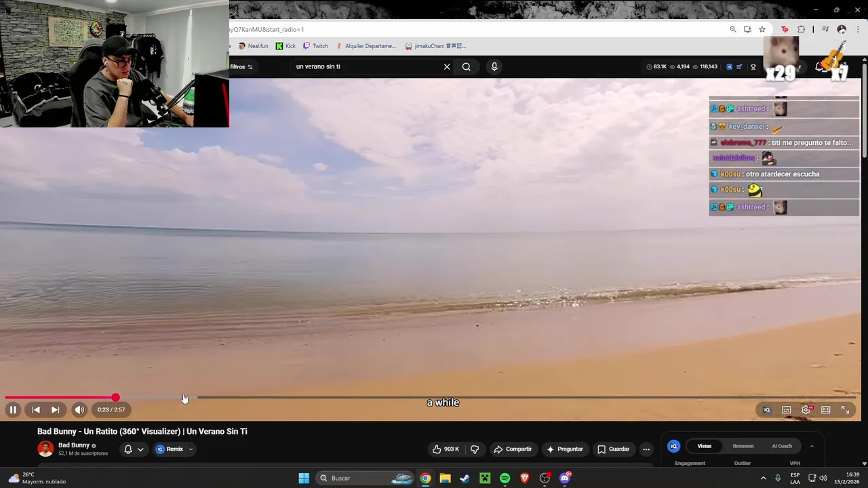868x488 pixels.
Task: Click the zoom magnifier in address bar
Action: point(733,29)
